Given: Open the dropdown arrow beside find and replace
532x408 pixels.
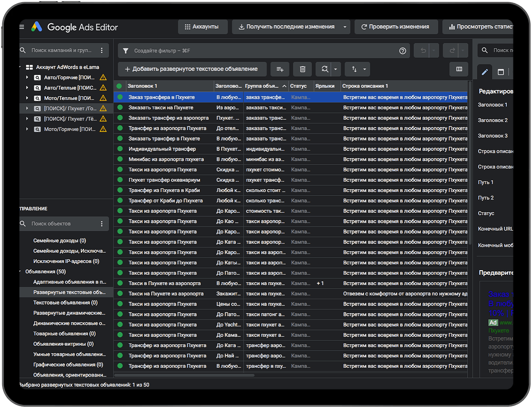Looking at the screenshot, I should pos(335,69).
